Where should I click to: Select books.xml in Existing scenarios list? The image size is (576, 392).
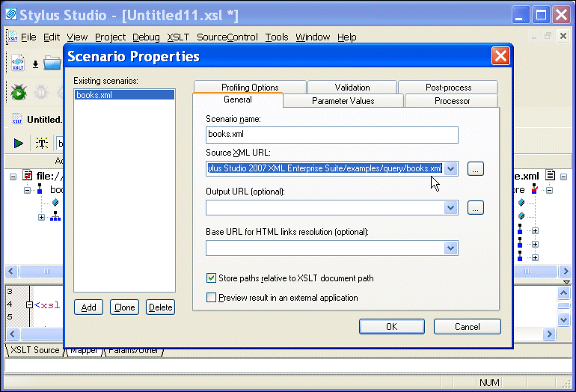coord(124,95)
